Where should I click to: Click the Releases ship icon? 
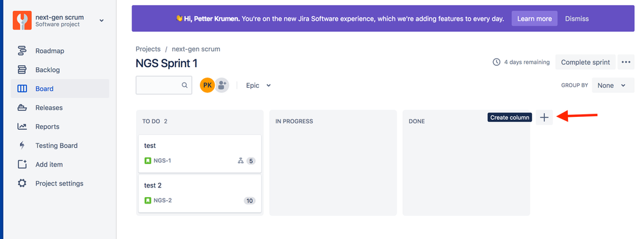[22, 108]
